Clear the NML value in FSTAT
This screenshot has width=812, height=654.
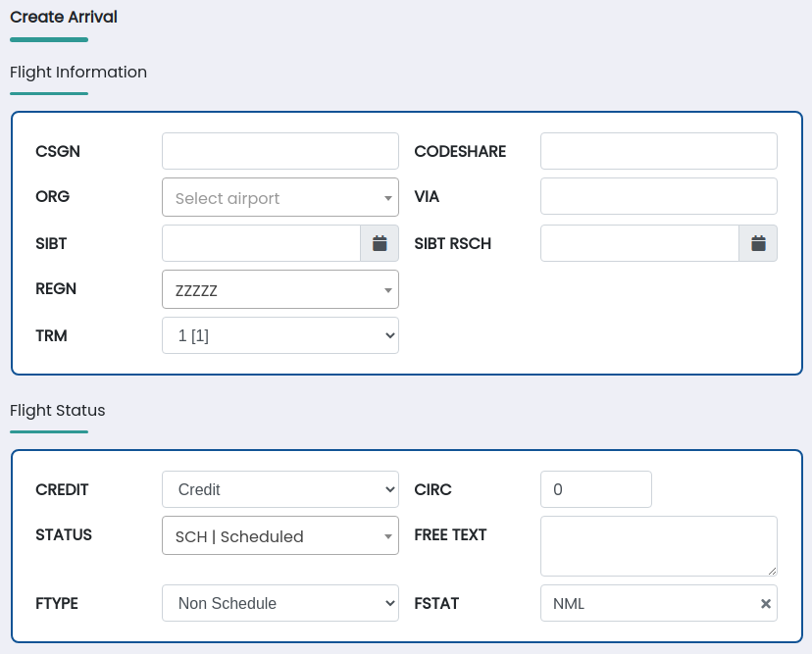pyautogui.click(x=766, y=604)
